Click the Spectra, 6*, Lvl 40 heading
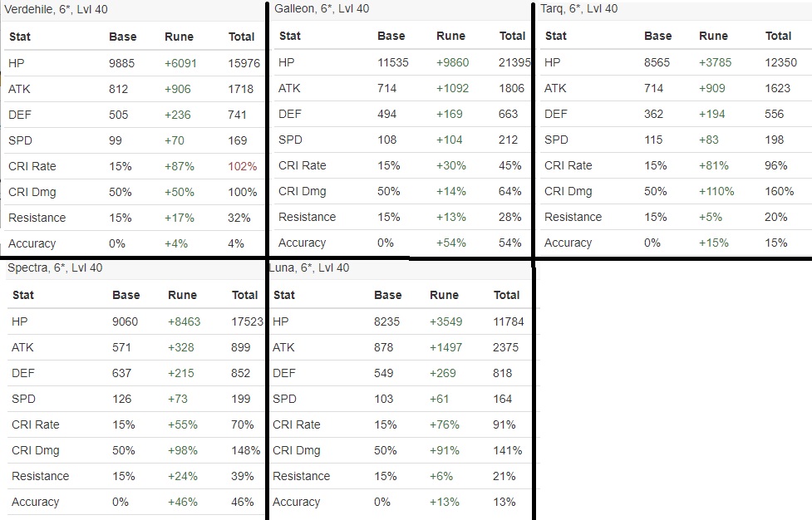The width and height of the screenshot is (812, 520). [x=55, y=268]
